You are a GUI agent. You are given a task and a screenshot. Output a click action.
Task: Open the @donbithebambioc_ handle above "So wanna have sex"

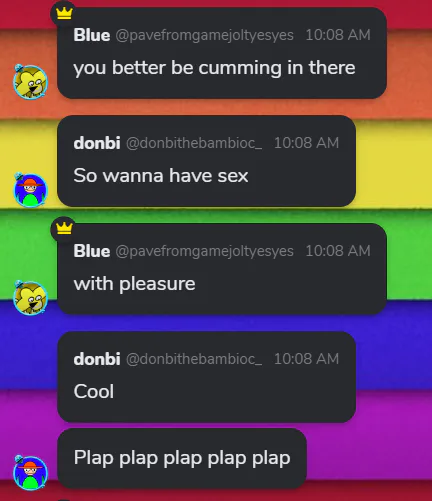pyautogui.click(x=194, y=143)
